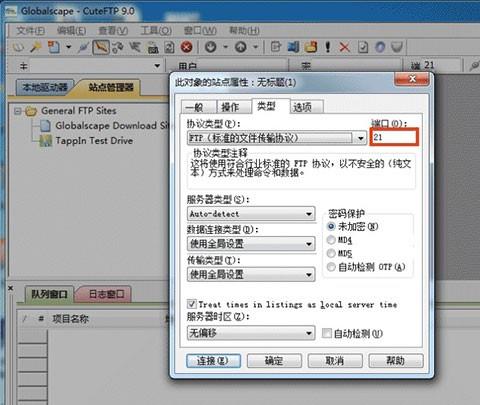Collapse the General FTP Sites tree node

[18, 111]
